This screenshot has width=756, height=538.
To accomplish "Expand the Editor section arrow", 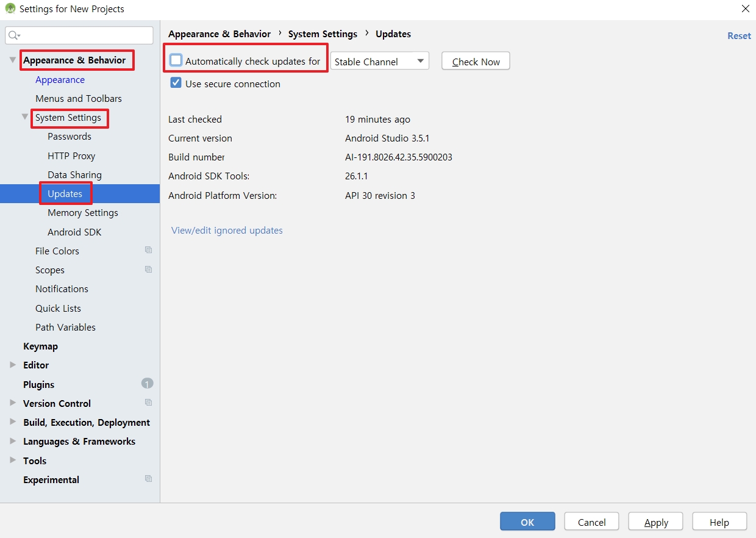I will [x=13, y=365].
